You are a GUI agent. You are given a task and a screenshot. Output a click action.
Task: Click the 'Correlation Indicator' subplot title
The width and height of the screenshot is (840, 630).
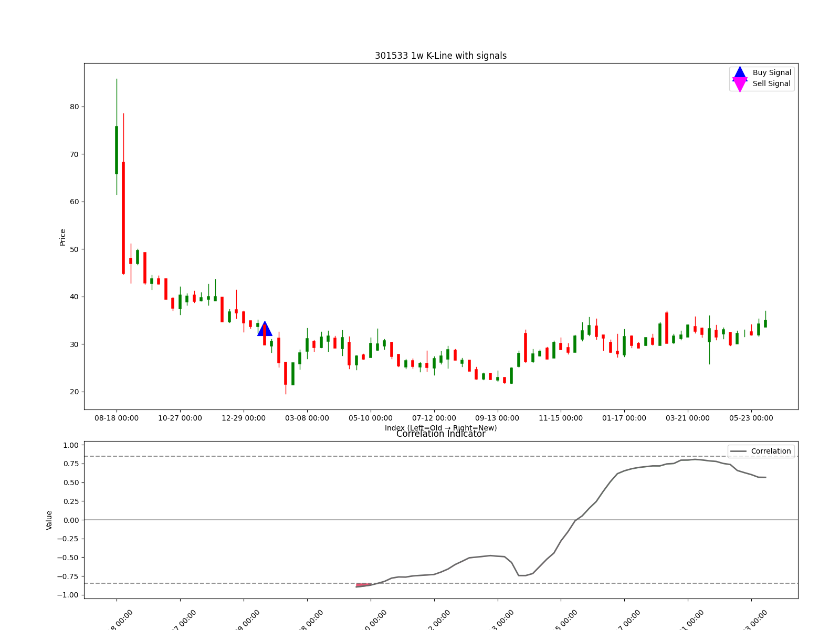click(440, 434)
